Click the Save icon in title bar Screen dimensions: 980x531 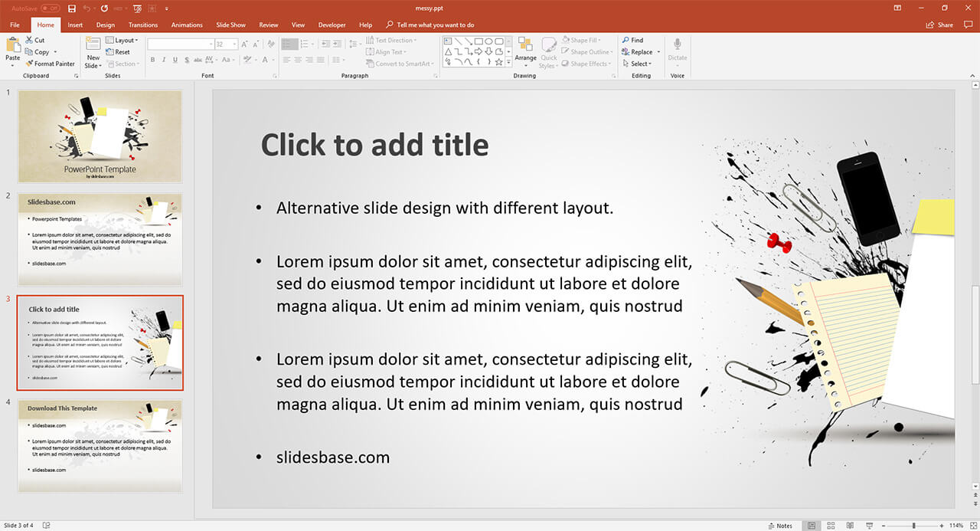72,8
